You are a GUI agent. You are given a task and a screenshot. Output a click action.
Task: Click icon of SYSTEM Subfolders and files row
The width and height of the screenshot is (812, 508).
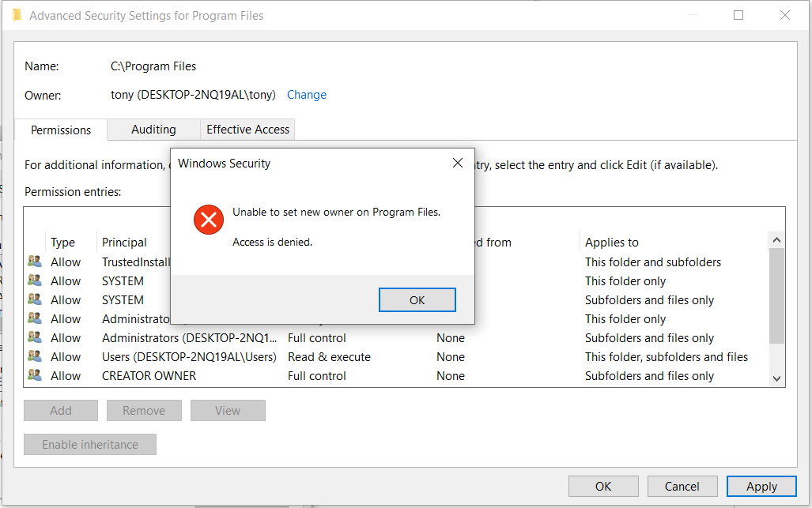click(35, 299)
